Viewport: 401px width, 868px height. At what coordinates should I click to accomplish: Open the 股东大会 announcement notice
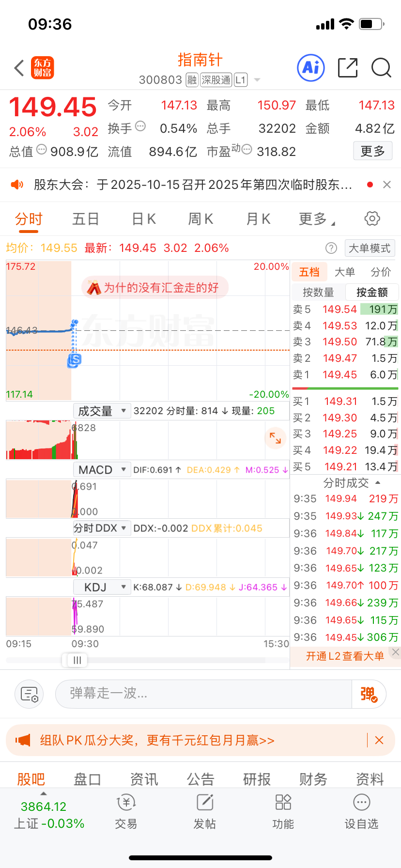pos(193,185)
